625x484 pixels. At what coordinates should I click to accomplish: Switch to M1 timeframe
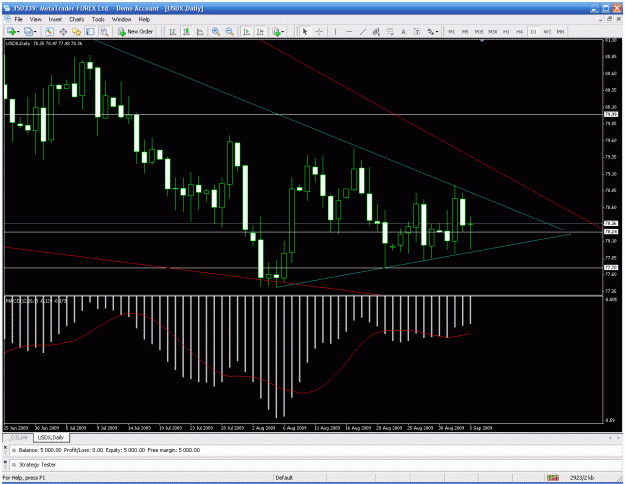[x=452, y=31]
